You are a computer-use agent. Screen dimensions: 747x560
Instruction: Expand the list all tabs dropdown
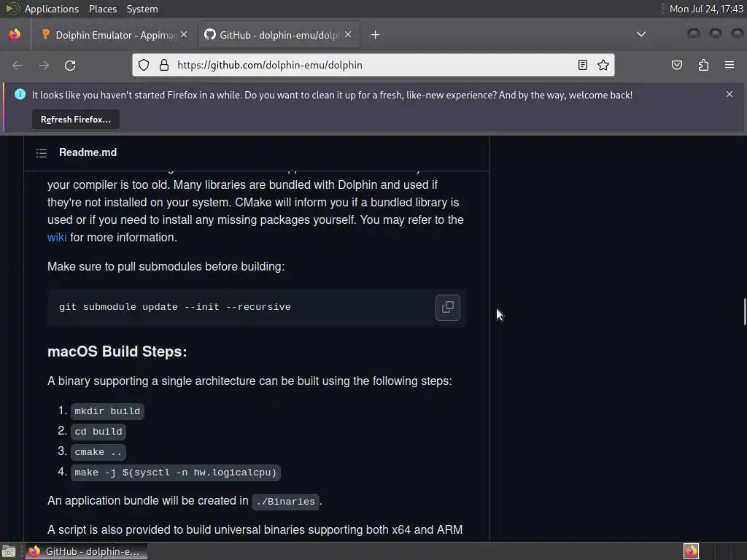[641, 34]
